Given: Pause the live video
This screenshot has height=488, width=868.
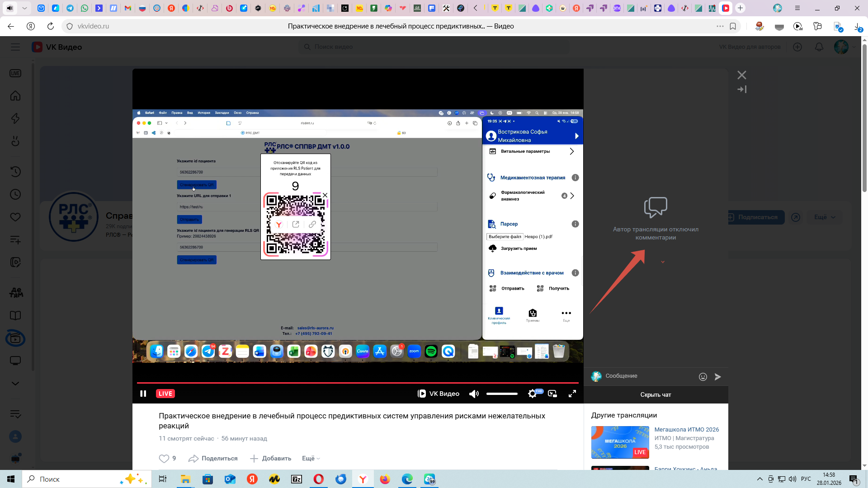Looking at the screenshot, I should click(143, 394).
